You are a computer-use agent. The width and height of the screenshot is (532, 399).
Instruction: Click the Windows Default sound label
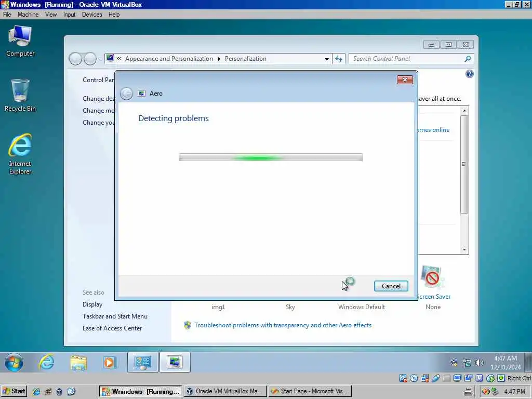click(362, 307)
